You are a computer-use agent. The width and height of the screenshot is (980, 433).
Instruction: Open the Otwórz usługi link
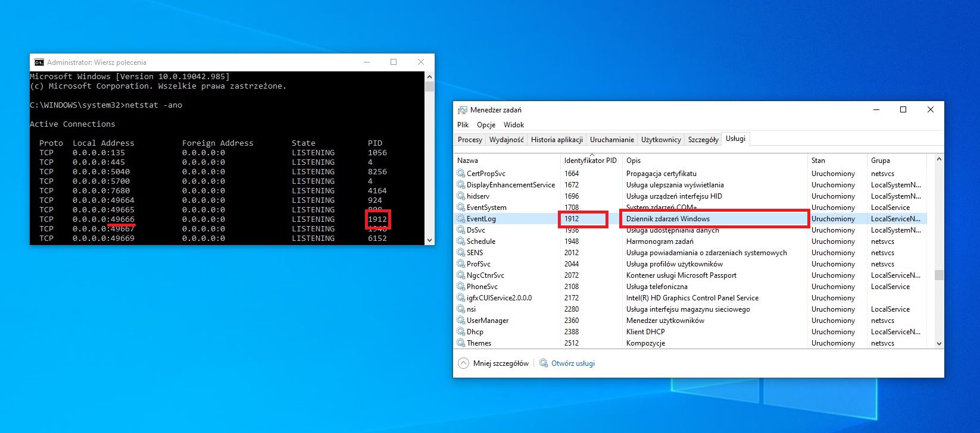[x=573, y=363]
